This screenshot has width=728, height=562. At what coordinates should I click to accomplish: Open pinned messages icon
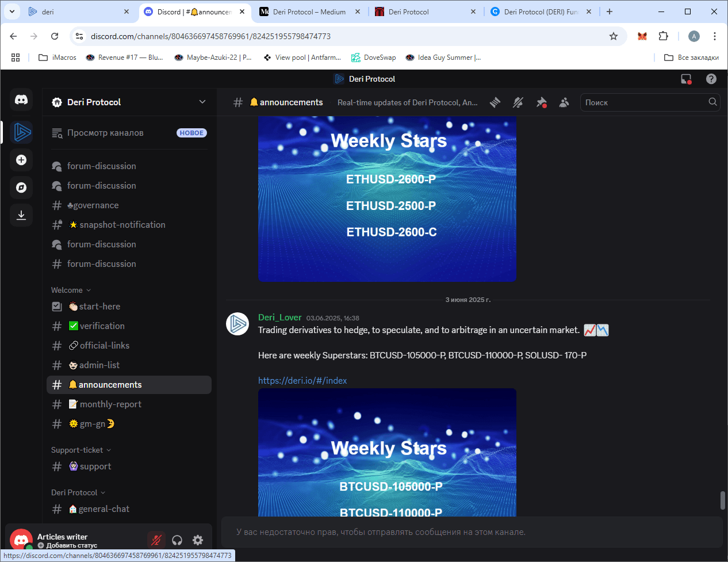(541, 102)
